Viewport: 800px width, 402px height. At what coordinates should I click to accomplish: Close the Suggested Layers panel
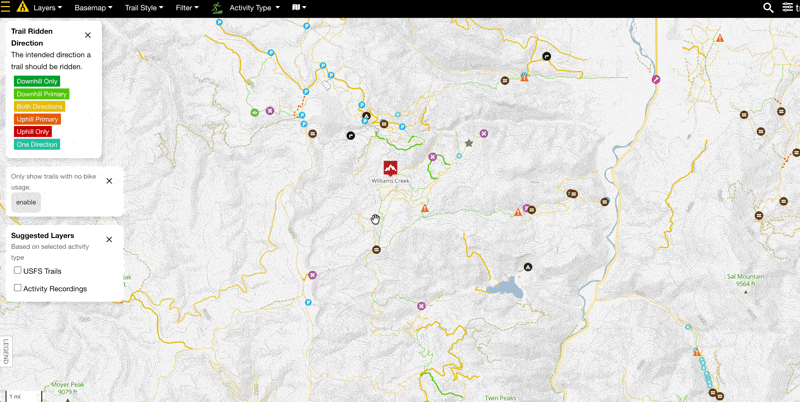pos(109,239)
